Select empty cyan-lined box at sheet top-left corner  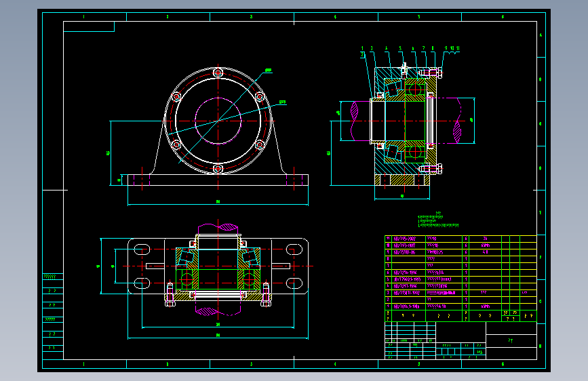click(89, 26)
